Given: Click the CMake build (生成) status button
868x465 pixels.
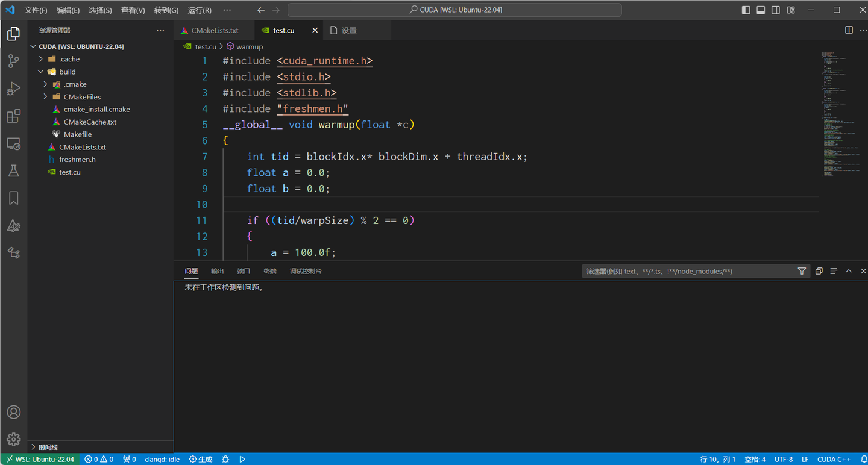Looking at the screenshot, I should click(201, 459).
